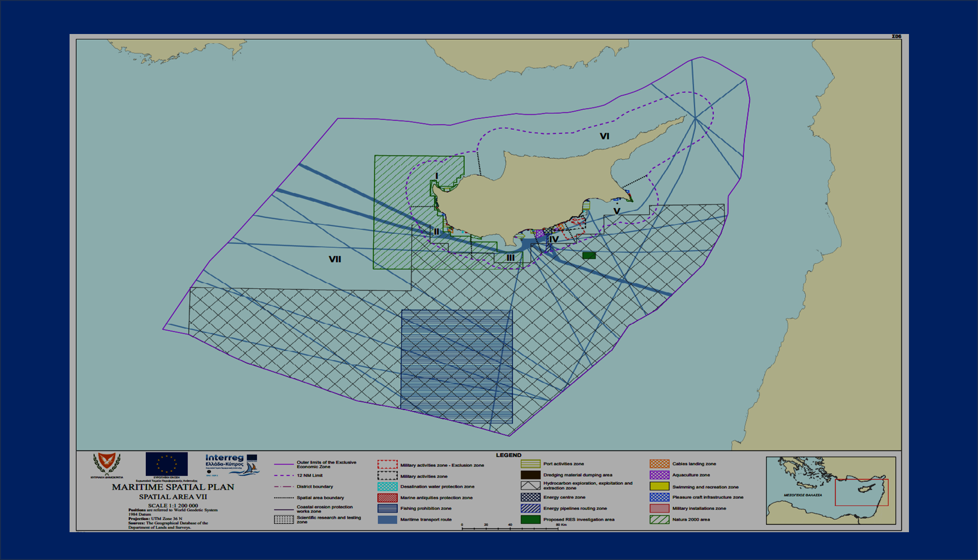Screen dimensions: 978x560
Task: Click the Military activities exclusion zone legend symbol
Action: pos(387,465)
